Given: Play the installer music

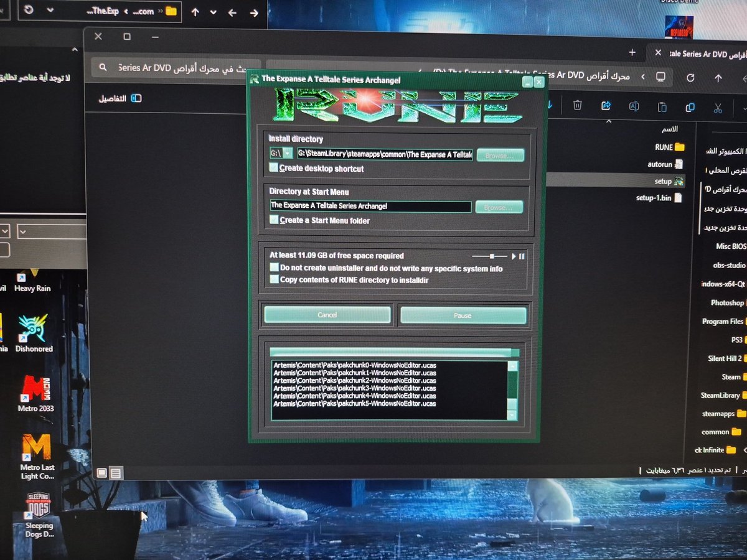Looking at the screenshot, I should click(514, 256).
